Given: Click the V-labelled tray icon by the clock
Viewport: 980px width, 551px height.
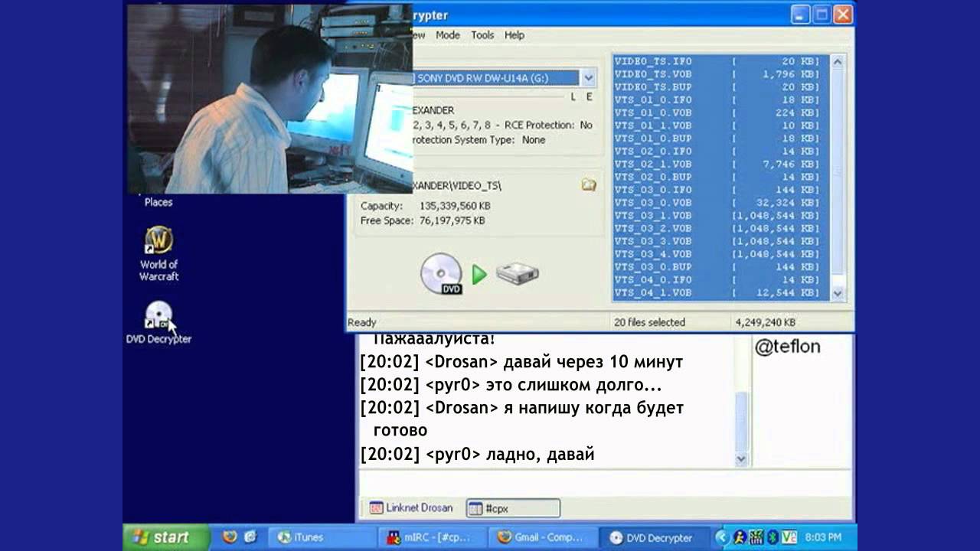Looking at the screenshot, I should click(x=789, y=537).
